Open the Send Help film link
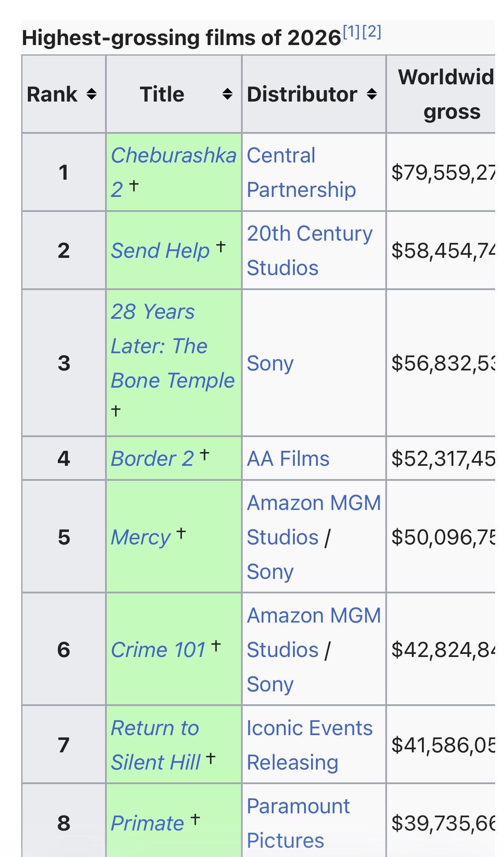This screenshot has width=504, height=857. click(x=160, y=251)
